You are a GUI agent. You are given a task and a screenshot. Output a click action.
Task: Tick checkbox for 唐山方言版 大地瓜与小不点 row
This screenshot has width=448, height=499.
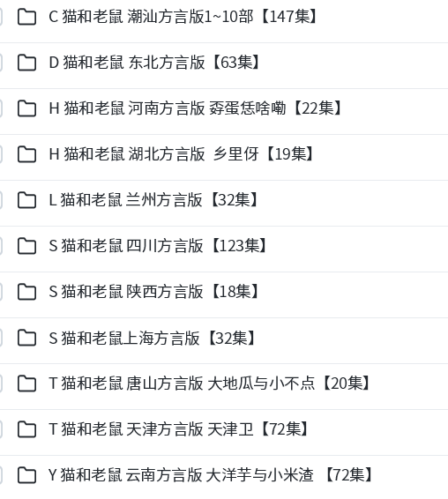click(1, 384)
